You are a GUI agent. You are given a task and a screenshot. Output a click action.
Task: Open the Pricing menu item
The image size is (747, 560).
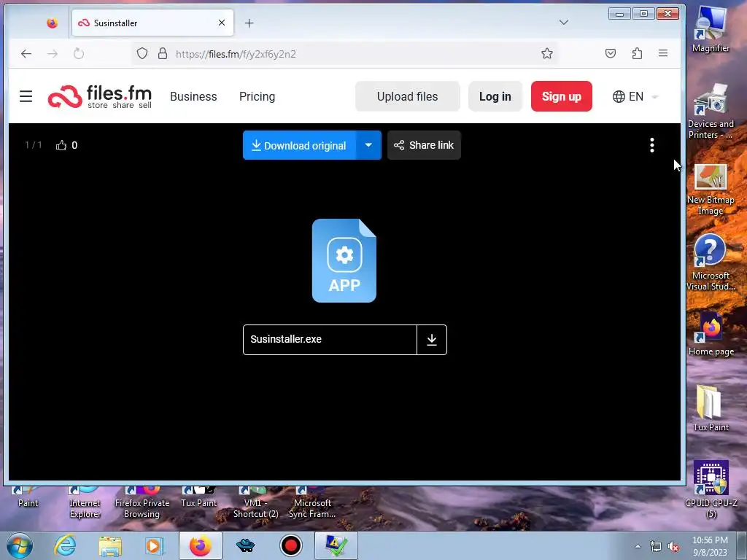pyautogui.click(x=258, y=97)
